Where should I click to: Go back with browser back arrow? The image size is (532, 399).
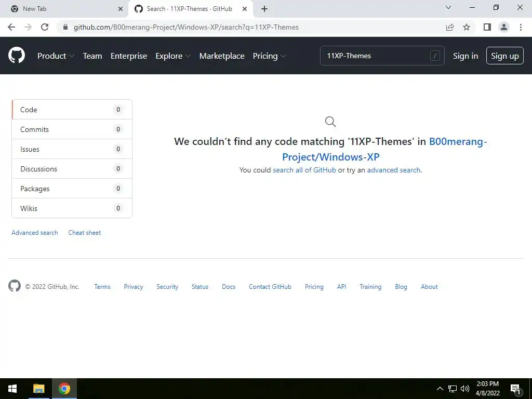[x=11, y=27]
